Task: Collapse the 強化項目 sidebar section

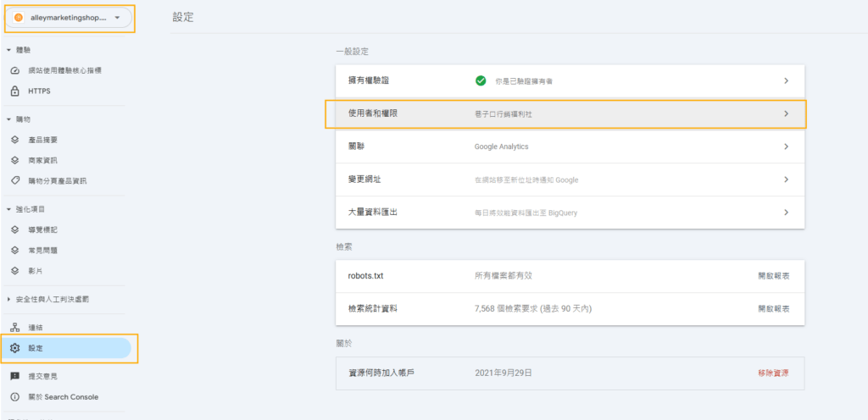Action: (x=8, y=208)
